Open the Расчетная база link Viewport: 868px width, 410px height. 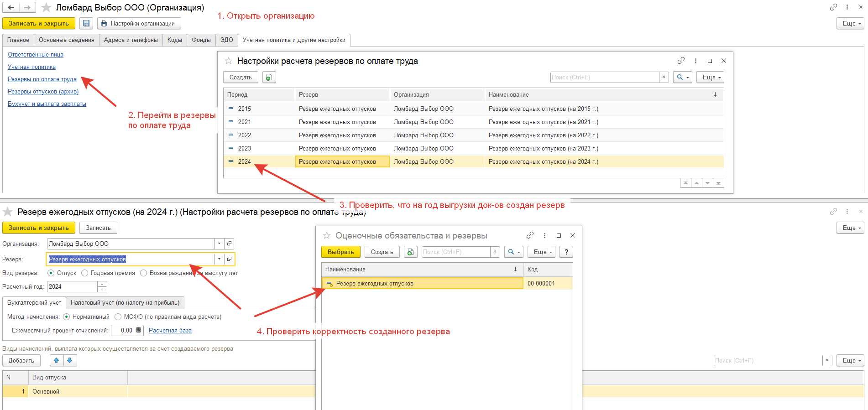tap(170, 330)
